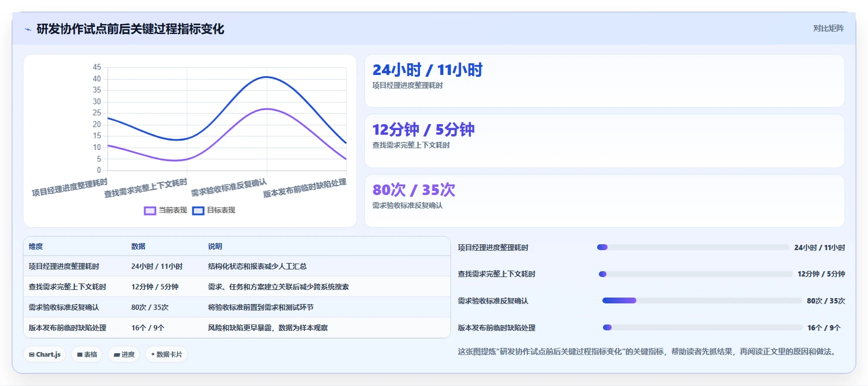The image size is (868, 386).
Task: Click cell 风险和缺陷更早暴露，数据为样本观察
Action: (268, 328)
